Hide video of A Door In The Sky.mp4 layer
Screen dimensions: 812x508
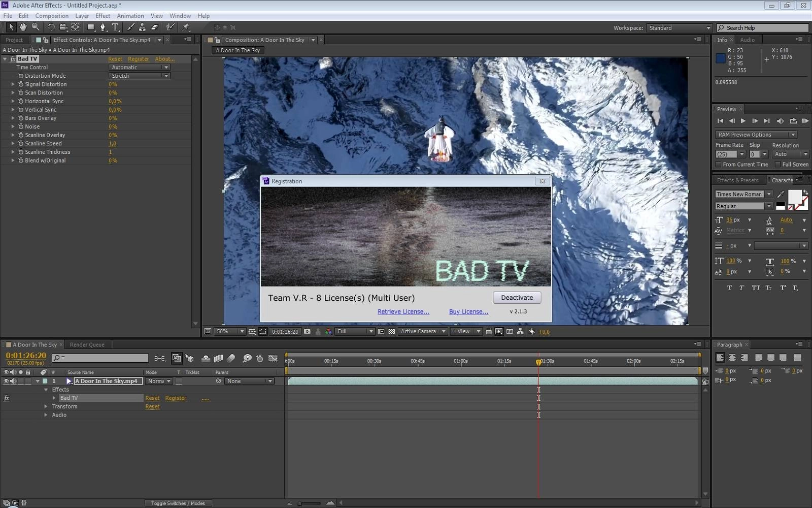[6, 381]
